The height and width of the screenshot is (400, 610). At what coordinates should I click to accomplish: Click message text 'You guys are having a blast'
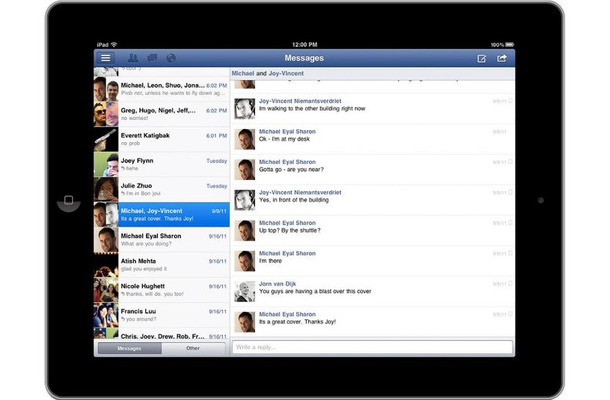click(315, 291)
